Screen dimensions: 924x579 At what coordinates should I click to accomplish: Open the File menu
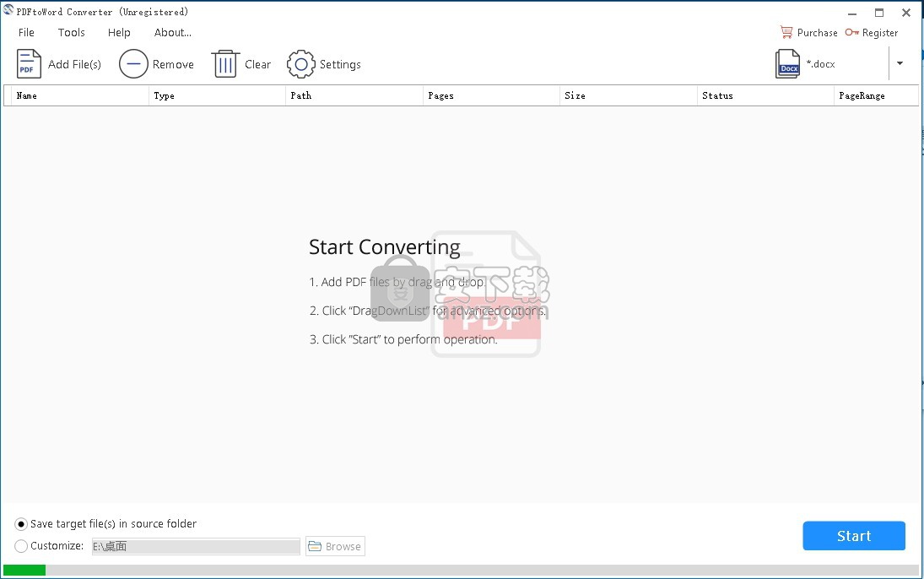pyautogui.click(x=26, y=32)
